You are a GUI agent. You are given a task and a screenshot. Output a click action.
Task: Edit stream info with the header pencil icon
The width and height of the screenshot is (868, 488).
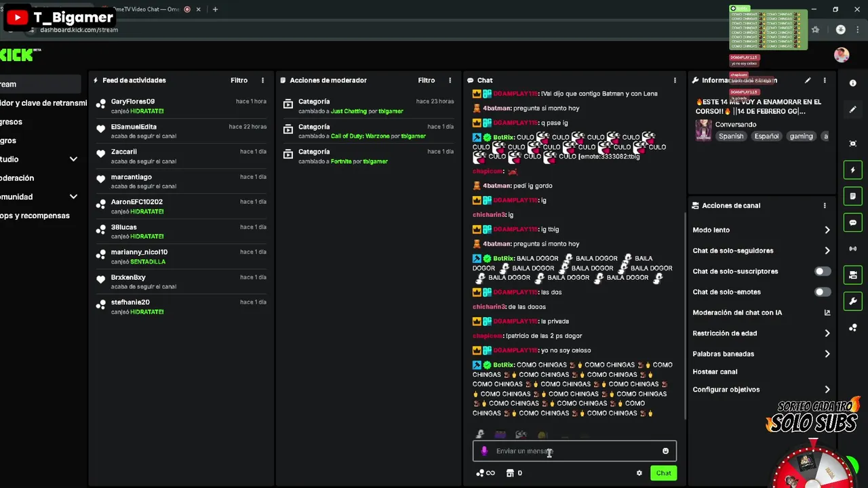(808, 80)
